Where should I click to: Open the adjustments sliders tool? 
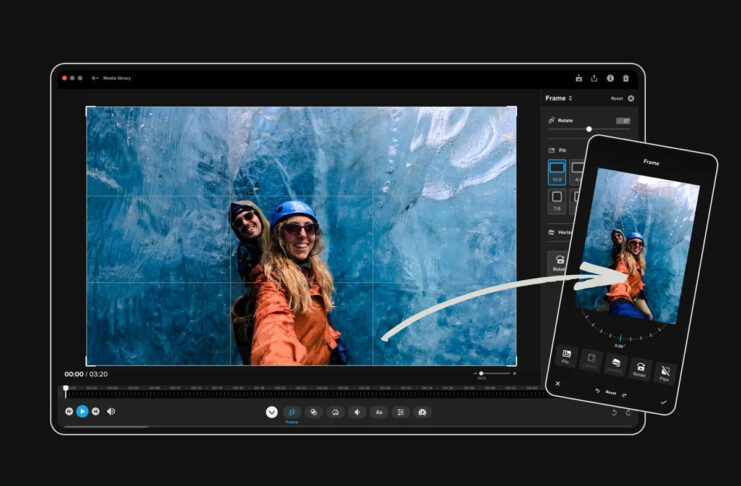(401, 412)
